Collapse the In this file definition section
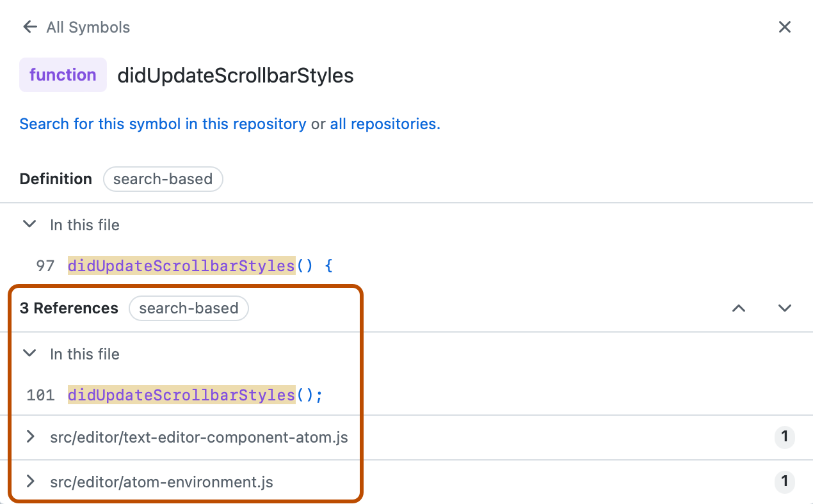 pos(29,224)
